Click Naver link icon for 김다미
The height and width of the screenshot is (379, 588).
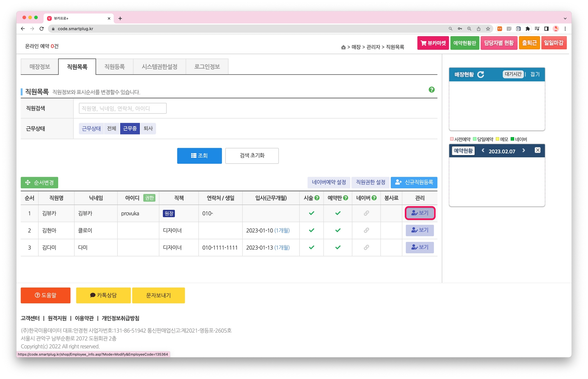366,247
